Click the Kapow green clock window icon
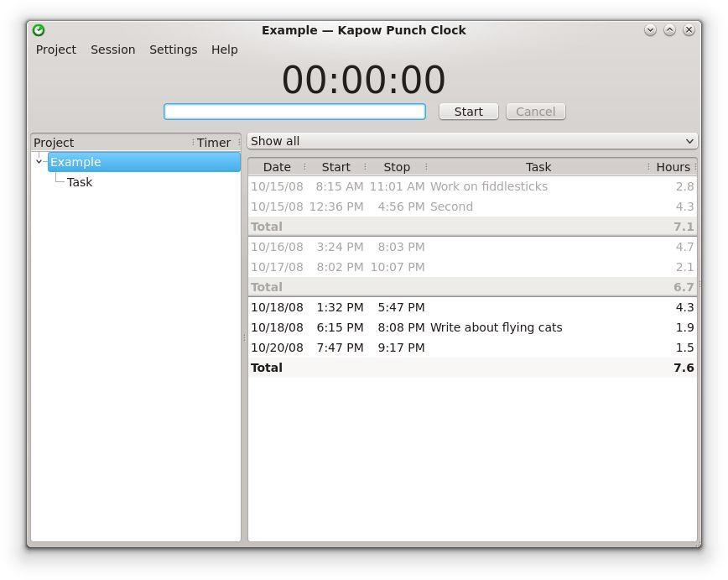The width and height of the screenshot is (728, 580). [x=39, y=30]
